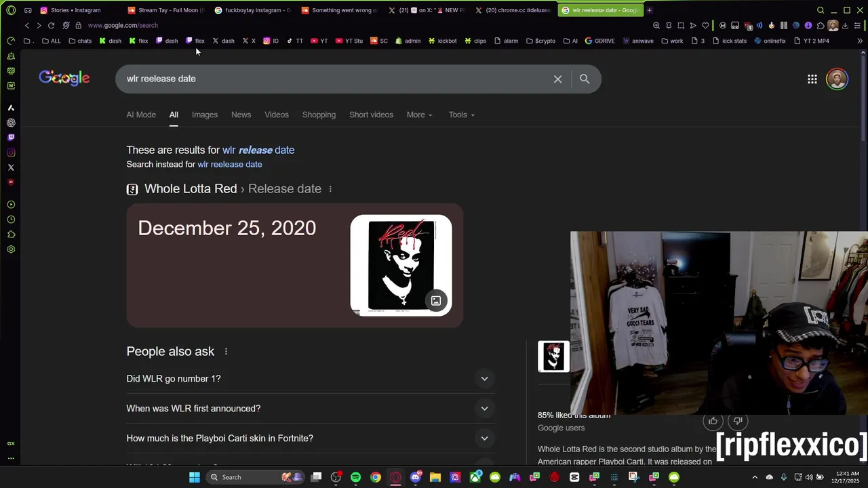
Task: Click the Whole Lotta Red album cover thumbnail
Action: pyautogui.click(x=401, y=265)
